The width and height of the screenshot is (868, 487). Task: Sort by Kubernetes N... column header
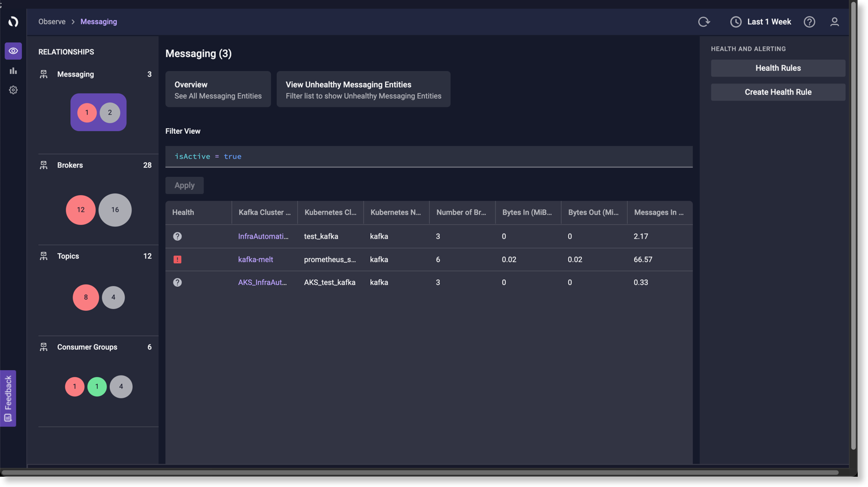tap(396, 212)
